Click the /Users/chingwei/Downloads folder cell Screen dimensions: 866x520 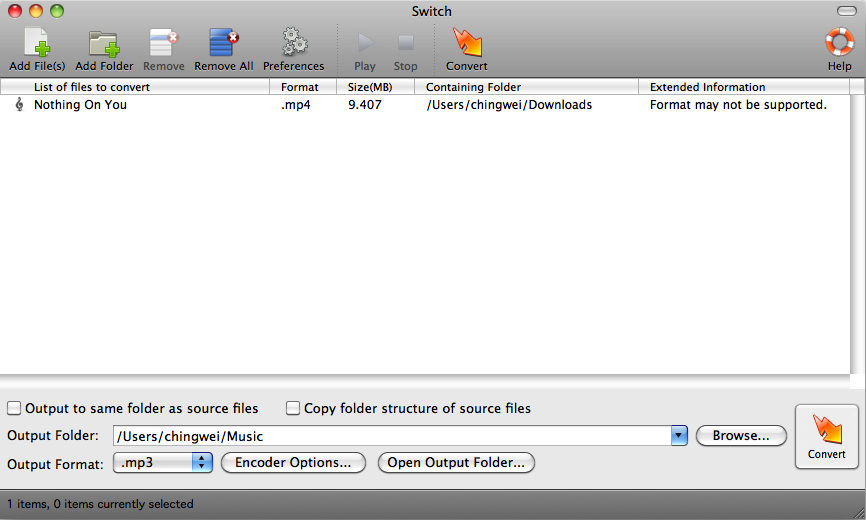coord(509,105)
